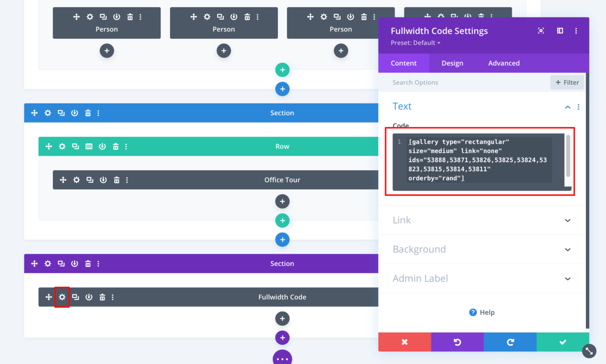606x364 pixels.
Task: Duplicate the Office Tour module
Action: coord(90,180)
